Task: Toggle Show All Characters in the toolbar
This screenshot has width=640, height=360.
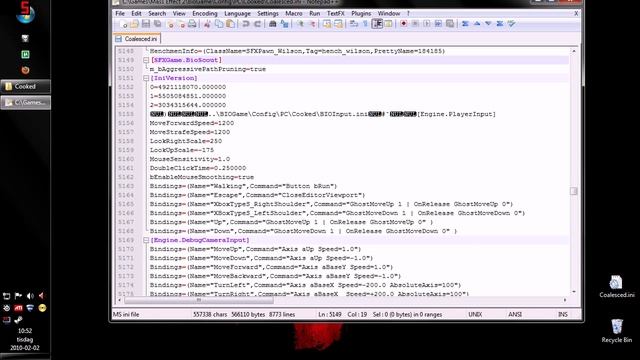Action: pos(365,24)
